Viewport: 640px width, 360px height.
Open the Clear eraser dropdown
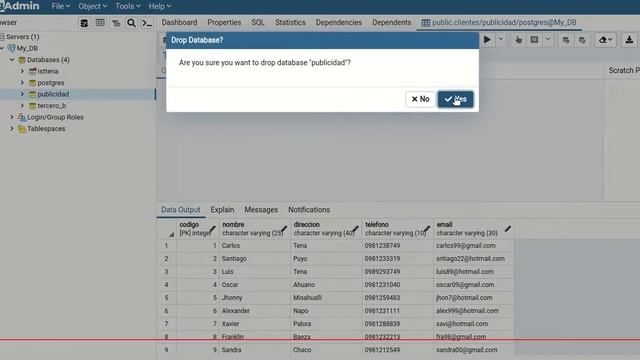(606, 40)
